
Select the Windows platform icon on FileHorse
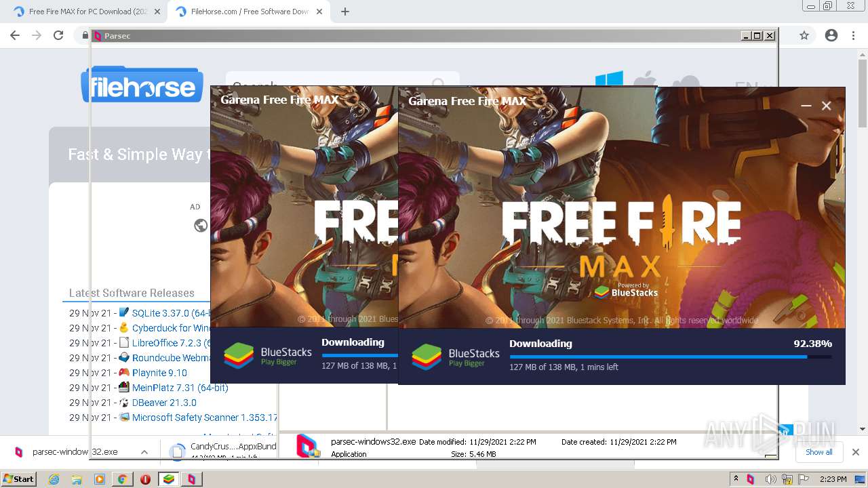[609, 80]
